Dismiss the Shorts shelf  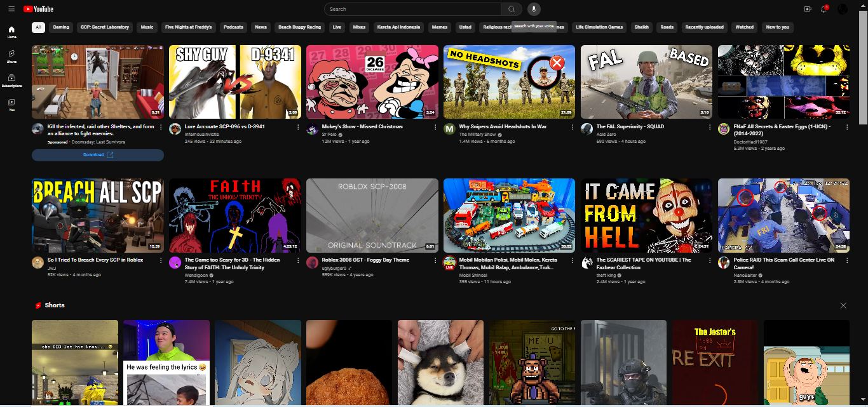point(843,305)
